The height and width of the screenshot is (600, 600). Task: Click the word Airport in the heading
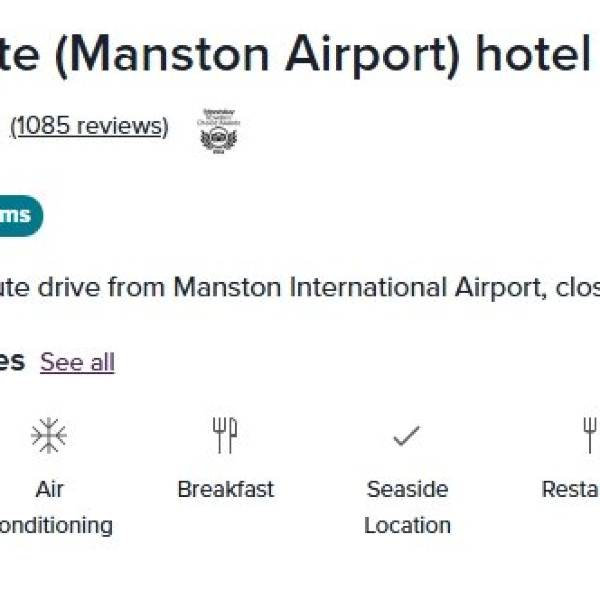[x=374, y=56]
